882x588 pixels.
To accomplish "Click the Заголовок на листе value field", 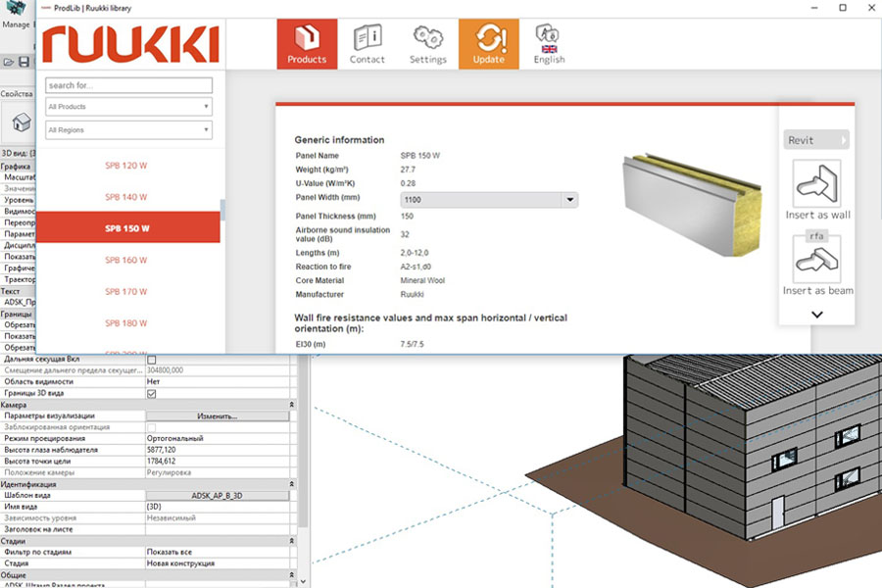I will click(x=219, y=529).
